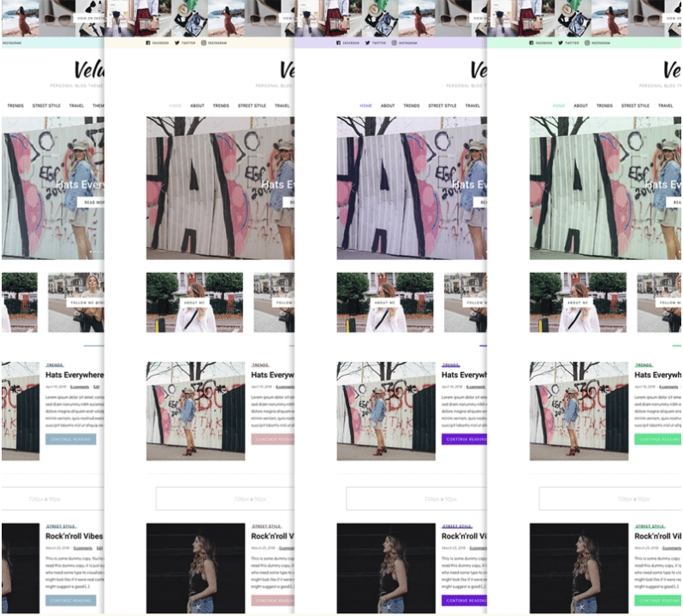Open ABOUT in the pink-themed menu
The height and width of the screenshot is (616, 683).
click(198, 106)
